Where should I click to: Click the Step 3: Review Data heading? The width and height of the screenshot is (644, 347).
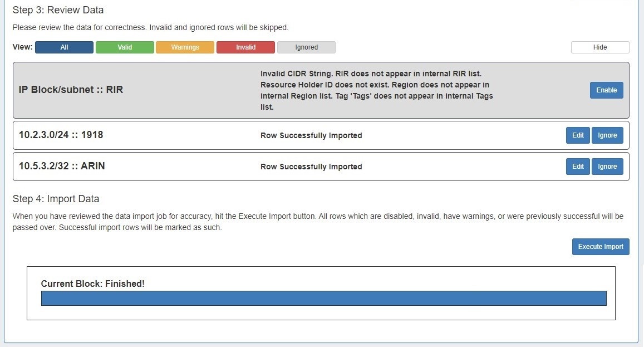click(x=58, y=10)
